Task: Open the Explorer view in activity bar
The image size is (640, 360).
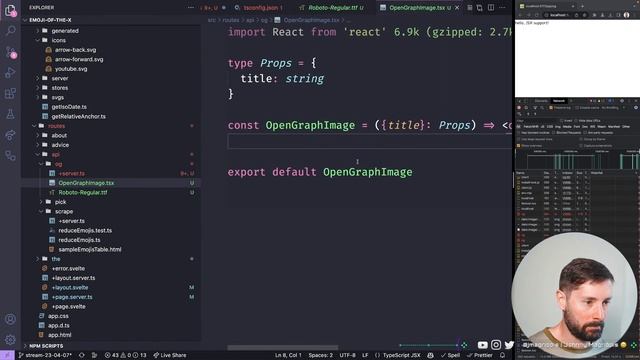Action: [x=10, y=10]
